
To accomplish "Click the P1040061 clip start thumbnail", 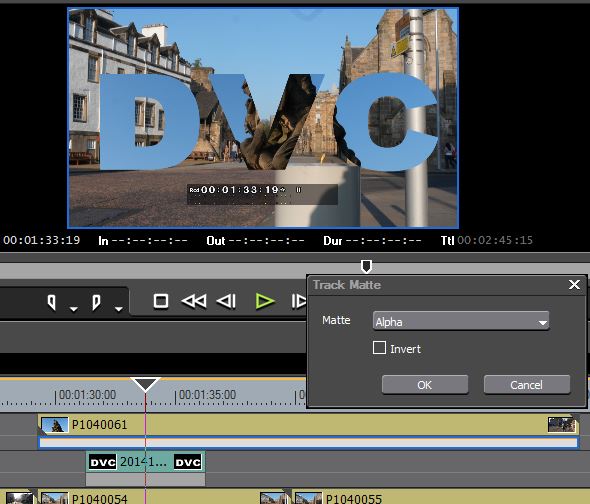I will pos(55,425).
